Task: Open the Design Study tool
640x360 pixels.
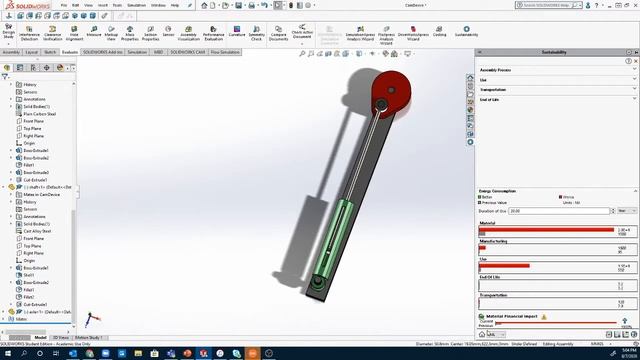Action: tap(8, 32)
